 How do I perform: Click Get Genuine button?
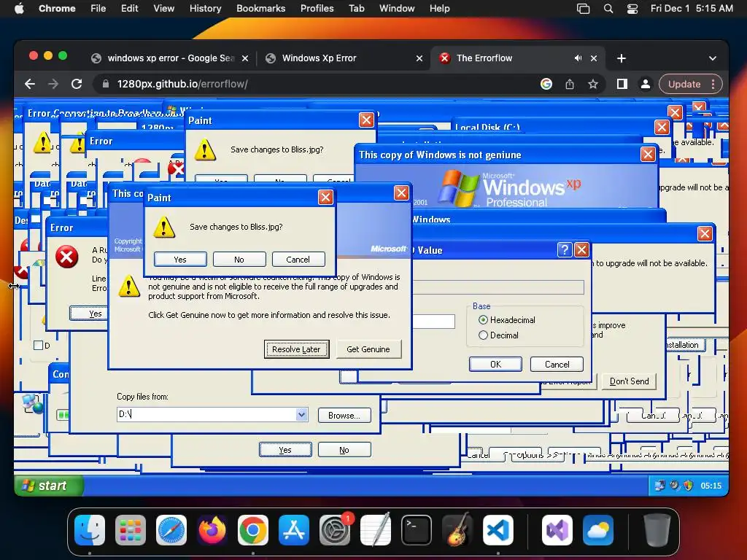[368, 349]
